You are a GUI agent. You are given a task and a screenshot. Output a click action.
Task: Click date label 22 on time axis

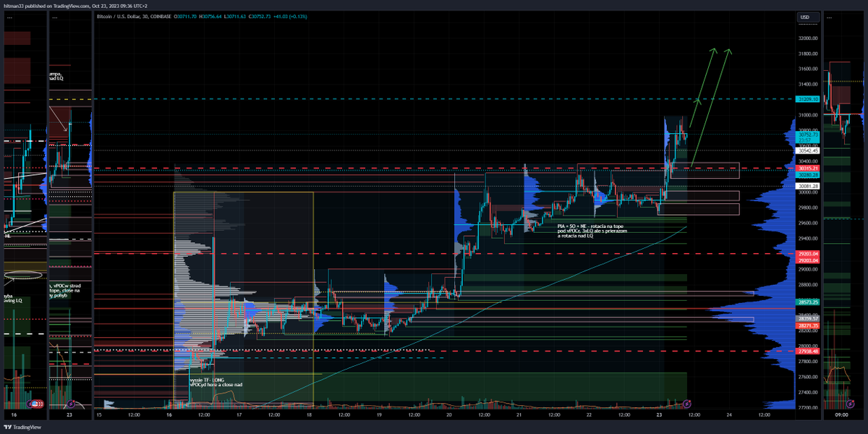[x=589, y=414]
